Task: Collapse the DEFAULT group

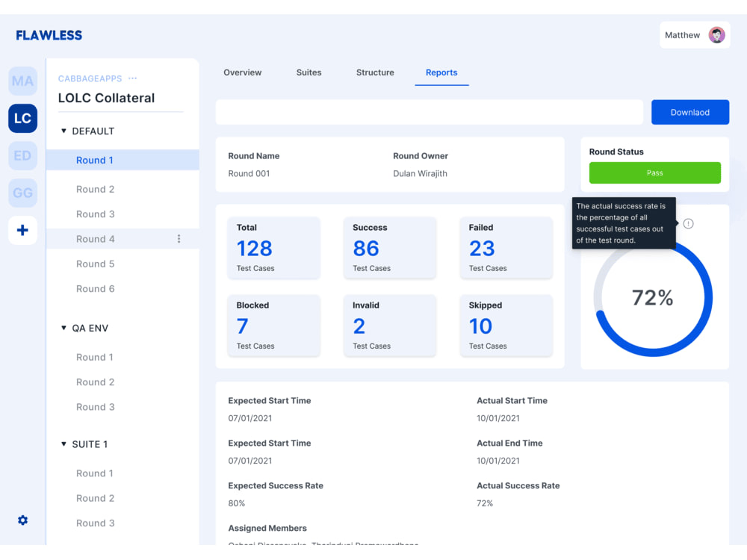Action: [x=63, y=131]
